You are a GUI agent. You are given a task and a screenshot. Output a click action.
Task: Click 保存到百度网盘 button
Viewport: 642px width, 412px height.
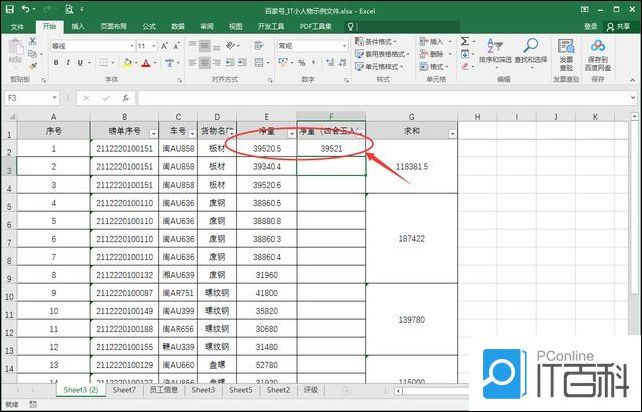coord(598,55)
